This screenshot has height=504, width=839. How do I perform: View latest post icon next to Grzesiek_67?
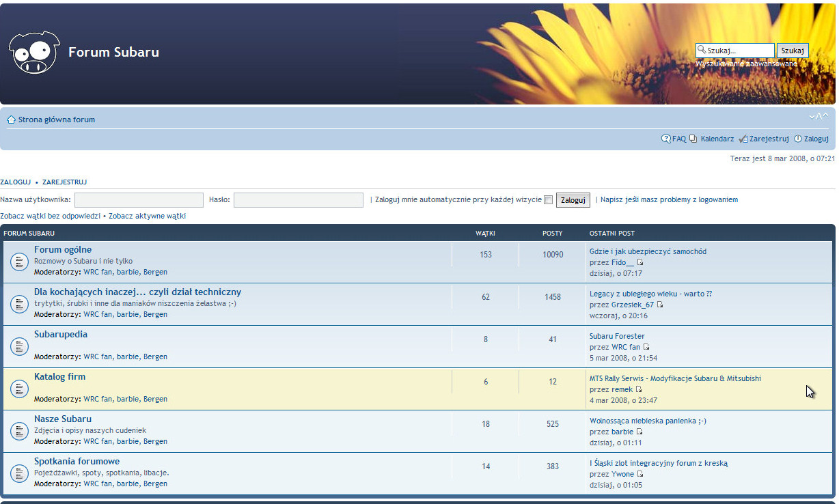660,305
